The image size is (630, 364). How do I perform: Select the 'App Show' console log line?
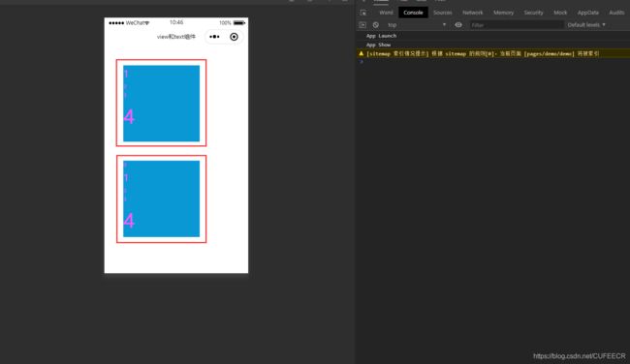[x=378, y=45]
